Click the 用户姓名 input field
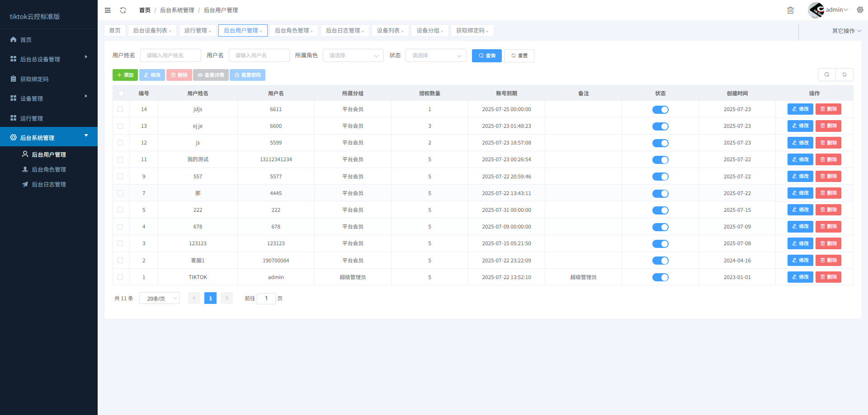Image resolution: width=868 pixels, height=415 pixels. (170, 56)
